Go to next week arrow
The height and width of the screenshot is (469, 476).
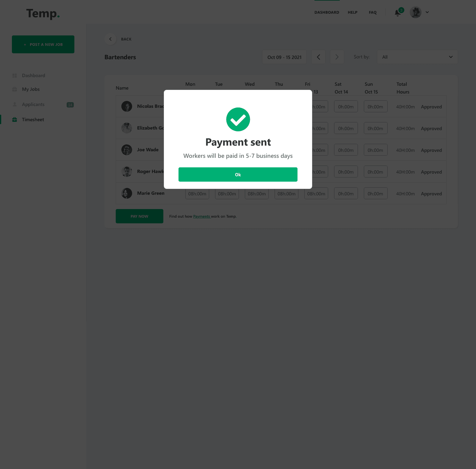[x=337, y=57]
